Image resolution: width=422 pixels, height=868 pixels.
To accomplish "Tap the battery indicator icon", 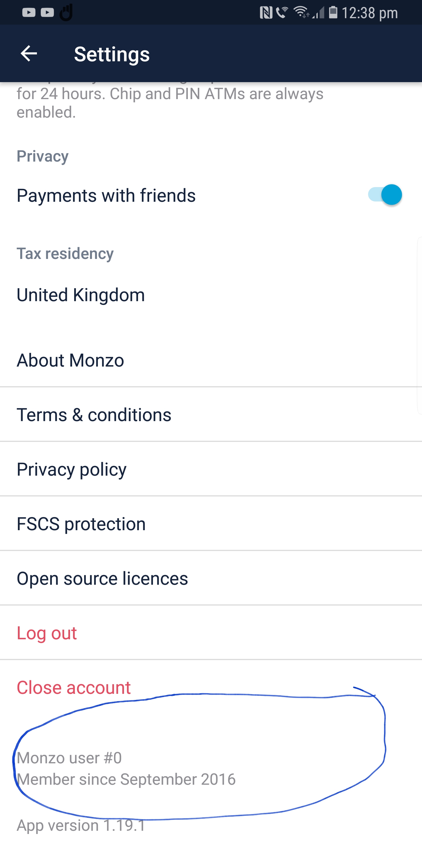I will coord(333,12).
